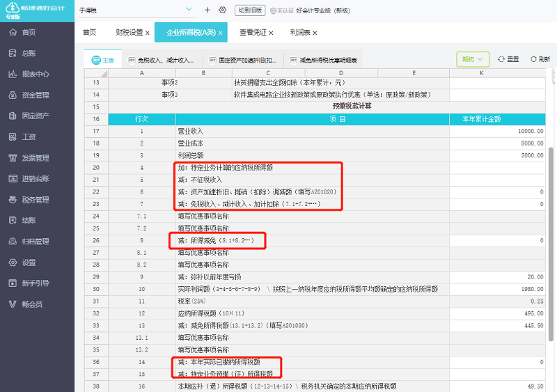Select the 免税收入、减计收入 sheet tab
The height and width of the screenshot is (392, 557).
click(x=162, y=60)
